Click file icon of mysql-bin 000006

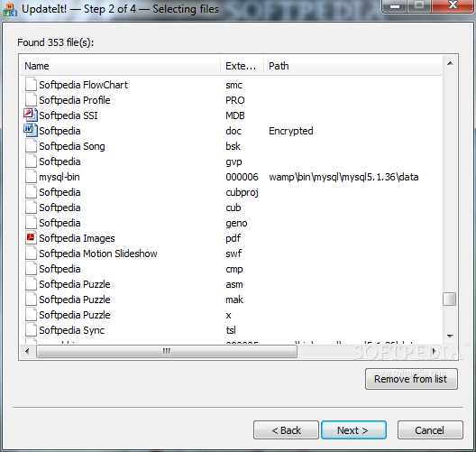(31, 177)
